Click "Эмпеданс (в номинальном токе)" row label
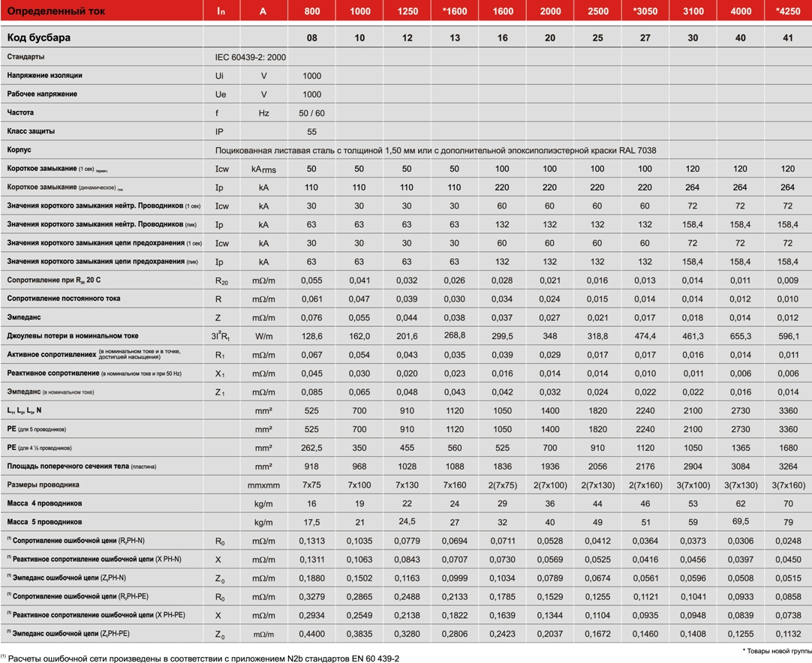 (50, 391)
